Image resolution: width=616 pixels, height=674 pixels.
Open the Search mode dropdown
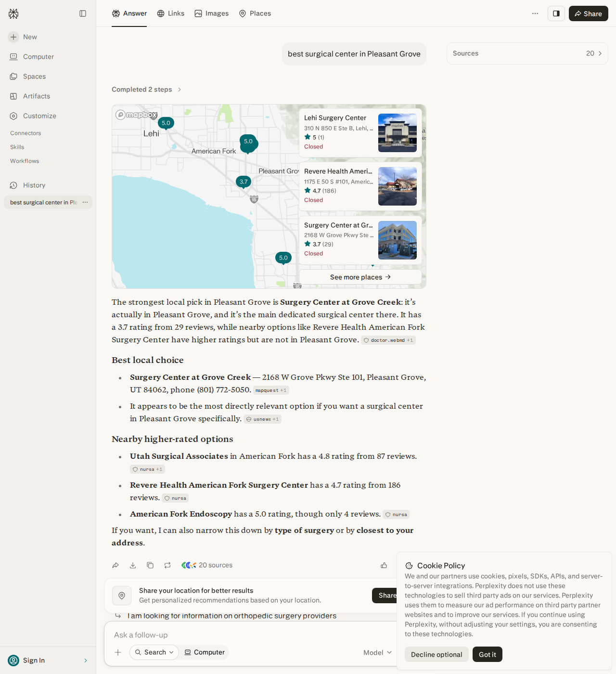point(154,652)
